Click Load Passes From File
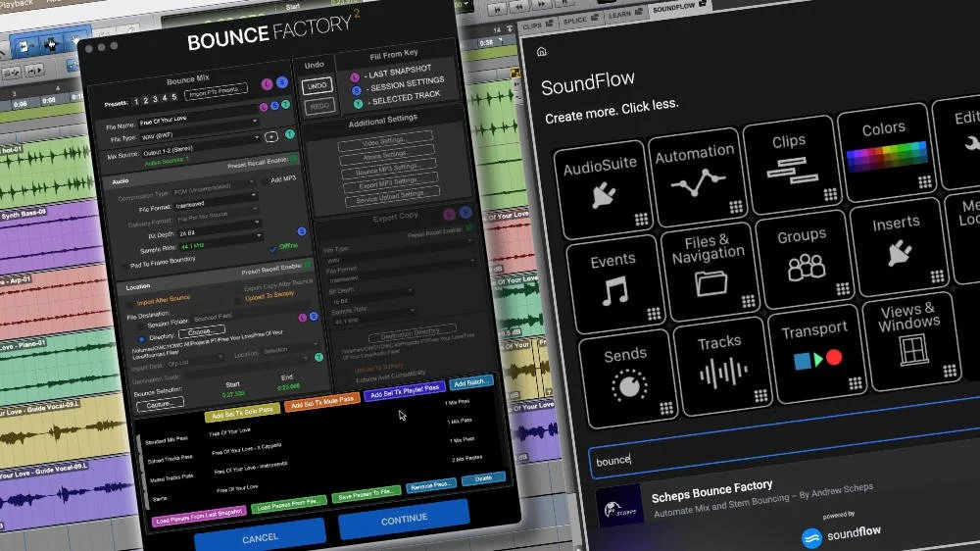The image size is (980, 551). 289,503
